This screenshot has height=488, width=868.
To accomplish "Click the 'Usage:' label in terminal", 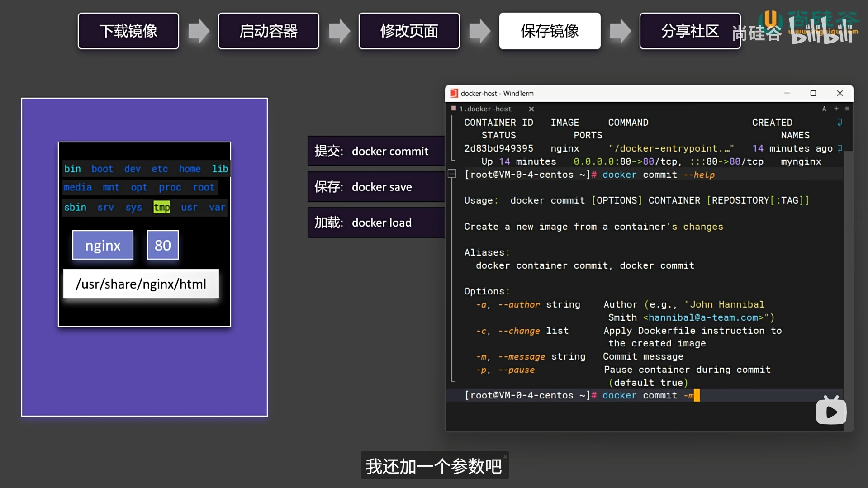I will 481,200.
